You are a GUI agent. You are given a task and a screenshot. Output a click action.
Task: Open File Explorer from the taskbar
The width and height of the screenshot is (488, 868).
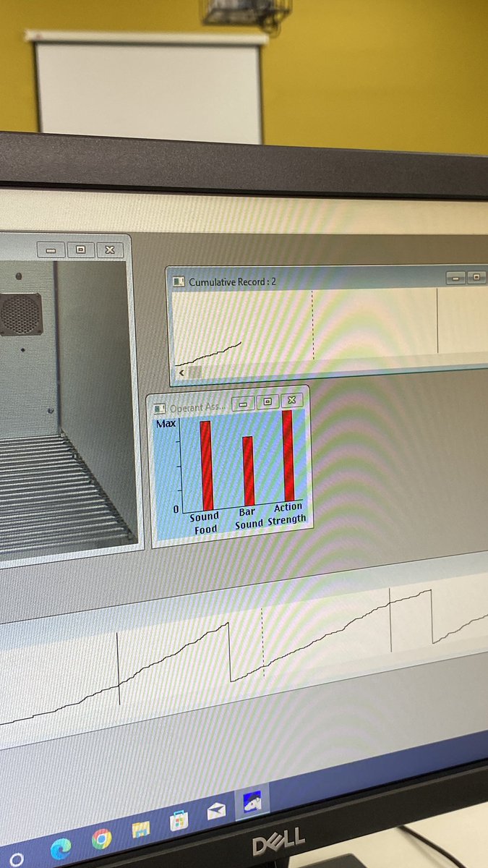click(x=140, y=830)
